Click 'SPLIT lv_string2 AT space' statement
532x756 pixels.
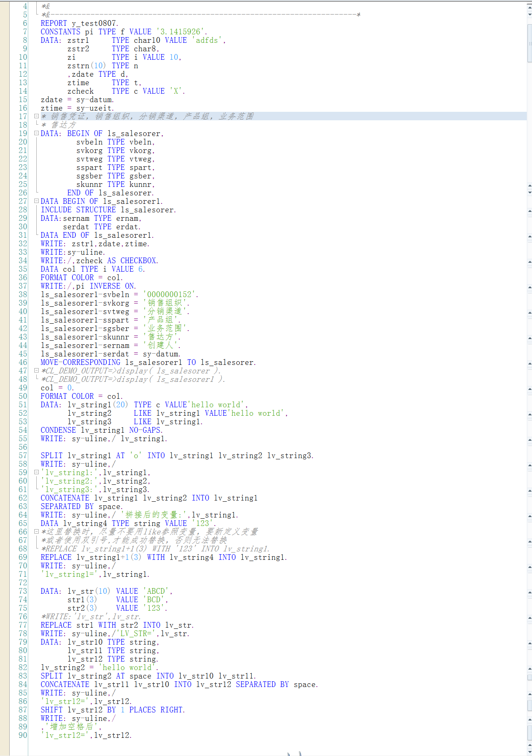coord(148,676)
